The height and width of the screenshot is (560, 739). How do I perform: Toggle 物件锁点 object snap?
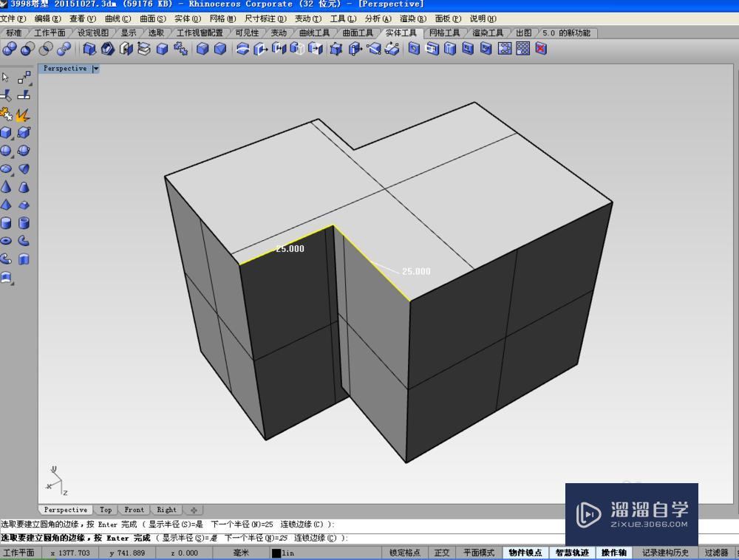coord(525,553)
